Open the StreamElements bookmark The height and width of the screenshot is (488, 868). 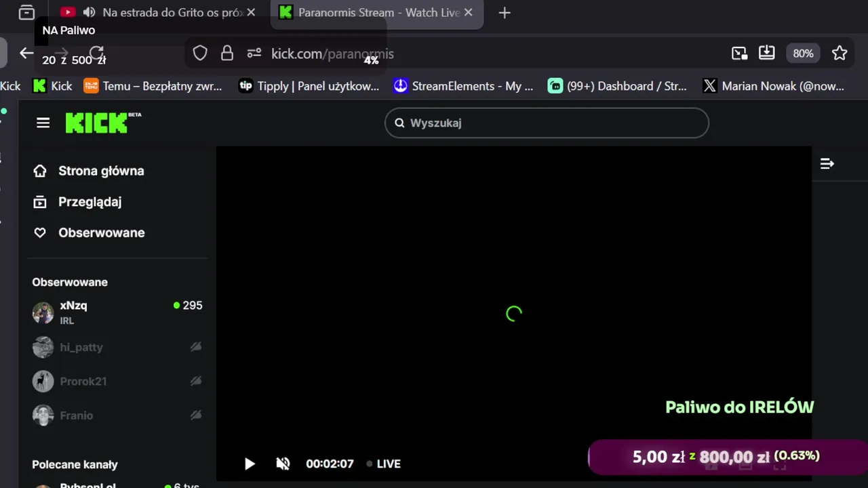464,86
